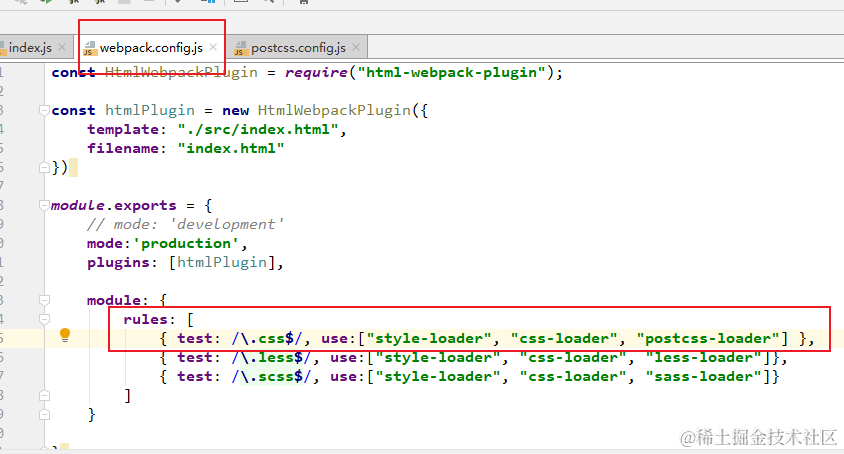Image resolution: width=844 pixels, height=454 pixels.
Task: Click the require function call
Action: [316, 72]
